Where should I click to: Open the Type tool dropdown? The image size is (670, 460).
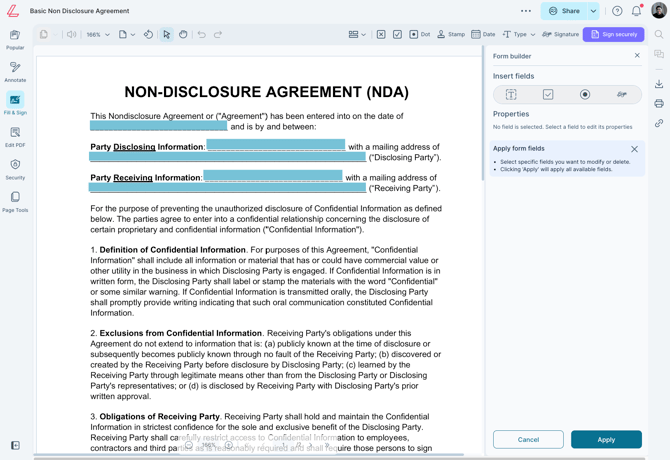pos(519,34)
